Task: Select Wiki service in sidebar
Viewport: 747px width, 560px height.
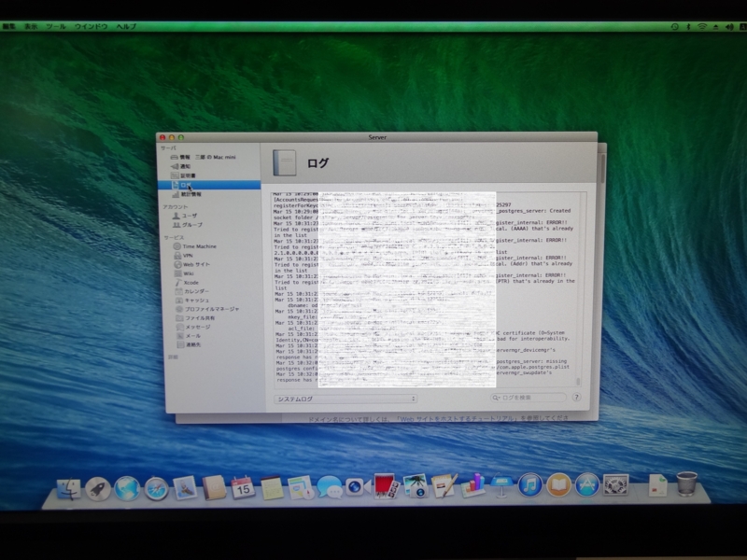Action: pyautogui.click(x=184, y=273)
